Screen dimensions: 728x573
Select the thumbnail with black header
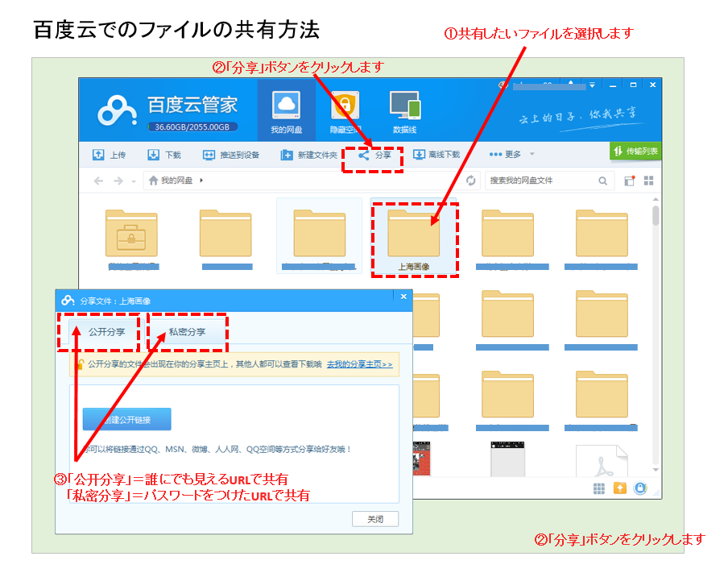pyautogui.click(x=507, y=459)
